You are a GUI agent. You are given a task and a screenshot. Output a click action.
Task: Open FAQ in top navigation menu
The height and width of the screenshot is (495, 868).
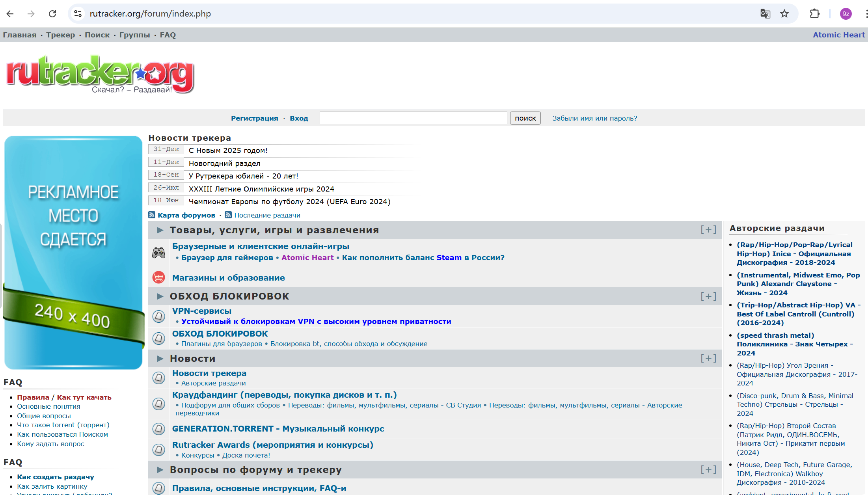(x=168, y=35)
